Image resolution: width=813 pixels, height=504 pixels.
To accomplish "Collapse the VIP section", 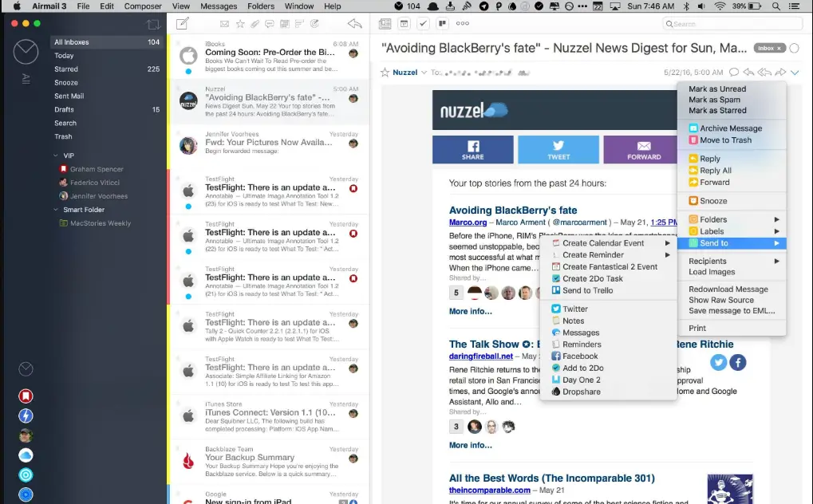I will click(56, 156).
